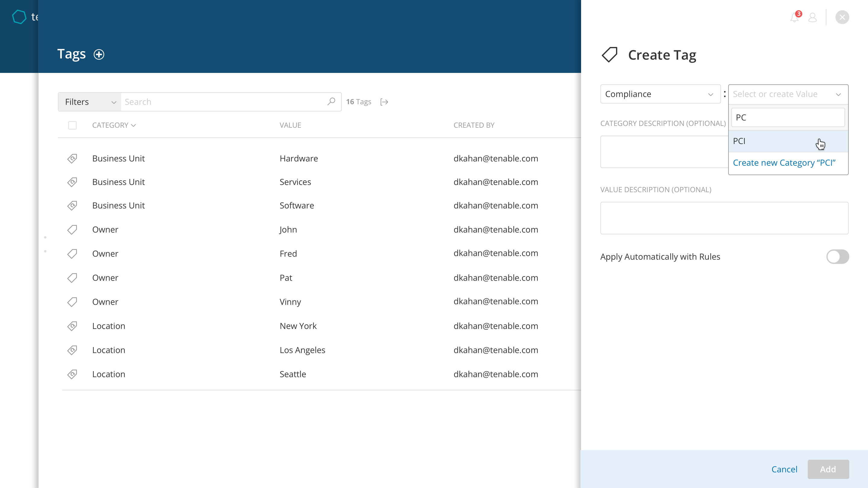Open the Filters dropdown
The width and height of the screenshot is (868, 488).
pyautogui.click(x=90, y=102)
